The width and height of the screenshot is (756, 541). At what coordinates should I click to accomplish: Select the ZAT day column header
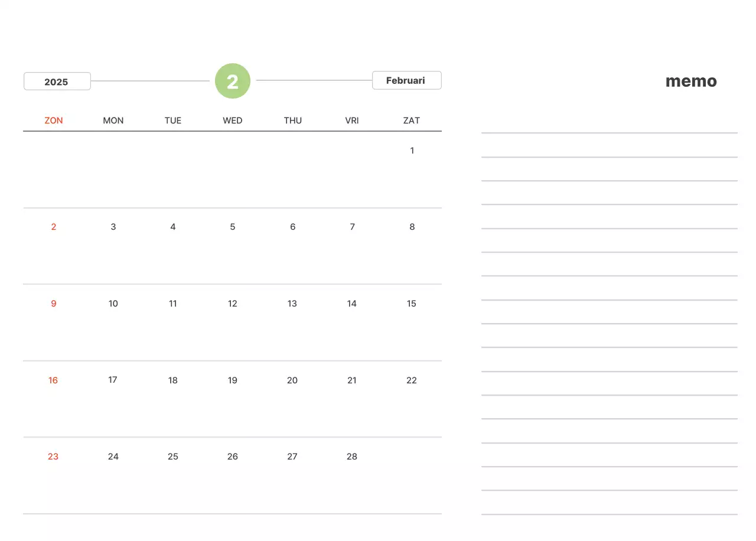click(412, 120)
